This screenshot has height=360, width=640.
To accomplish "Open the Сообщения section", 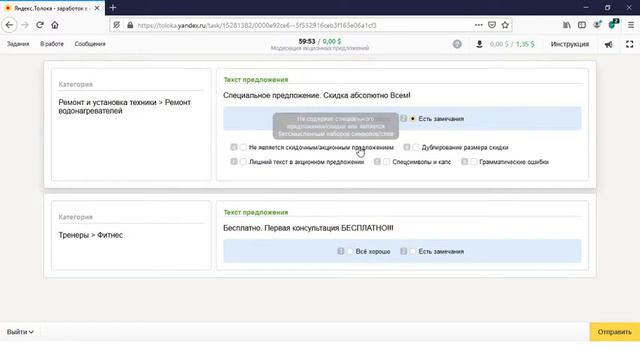I will click(x=90, y=44).
